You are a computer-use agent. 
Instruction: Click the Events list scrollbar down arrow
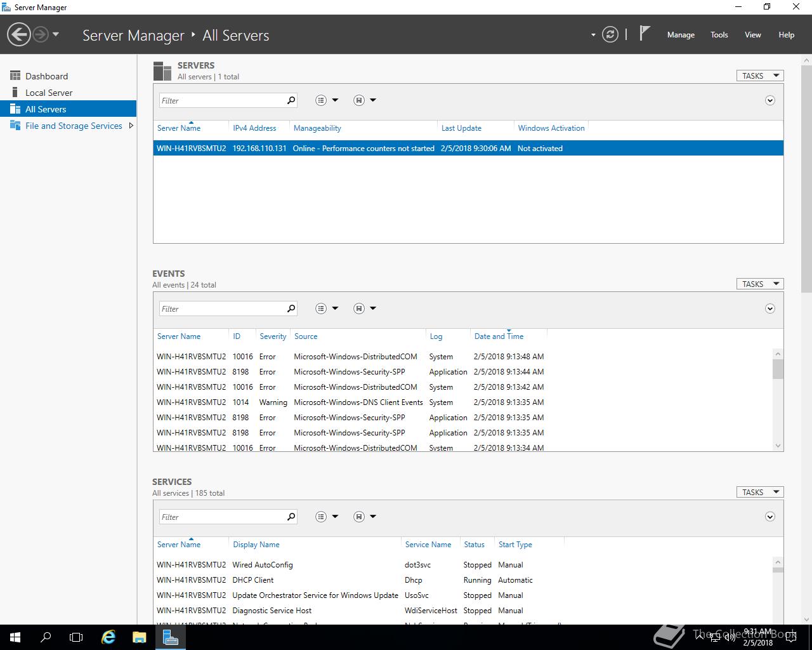778,446
